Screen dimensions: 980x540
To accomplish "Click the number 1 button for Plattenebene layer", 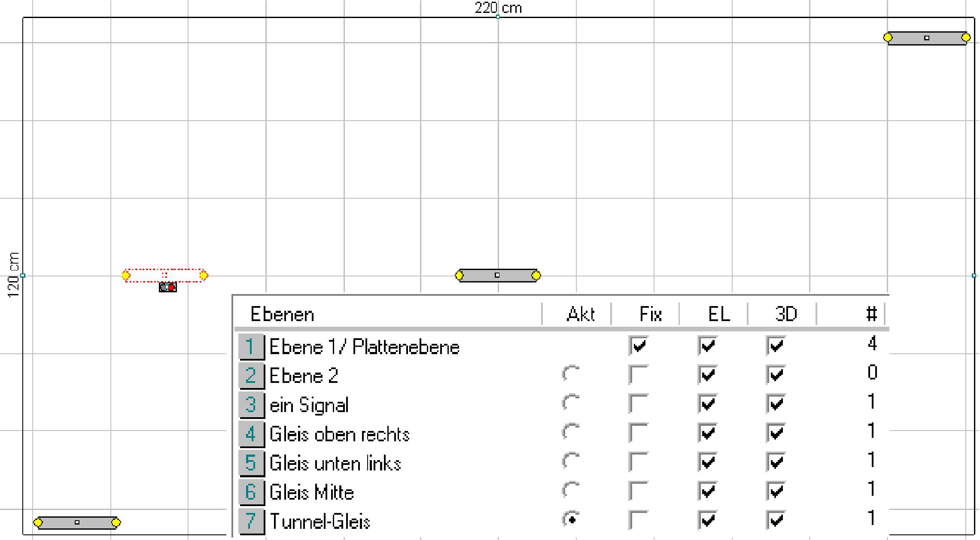I will [x=251, y=346].
